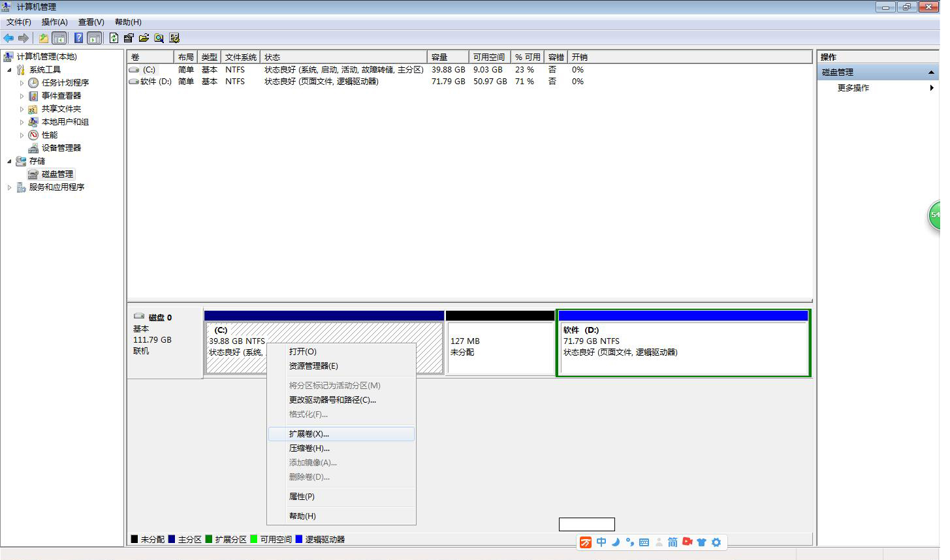950x560 pixels.
Task: Choose 帮助(H) from the context menu
Action: pyautogui.click(x=341, y=516)
